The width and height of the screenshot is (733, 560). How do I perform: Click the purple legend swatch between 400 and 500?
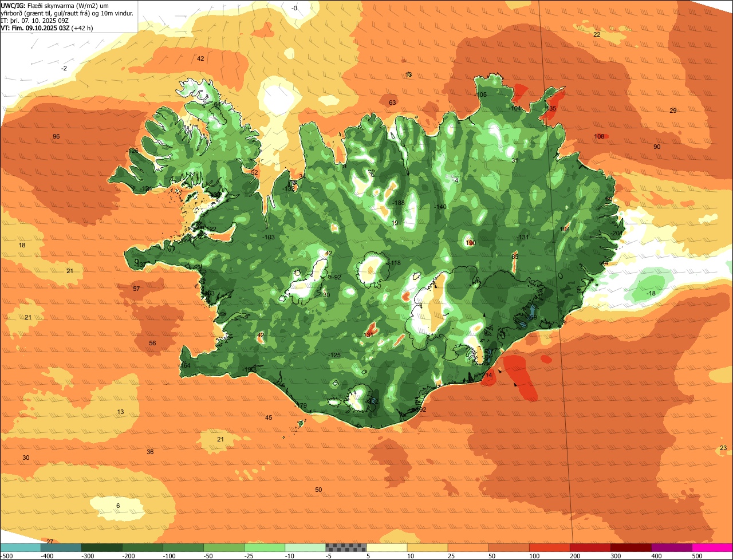672,547
